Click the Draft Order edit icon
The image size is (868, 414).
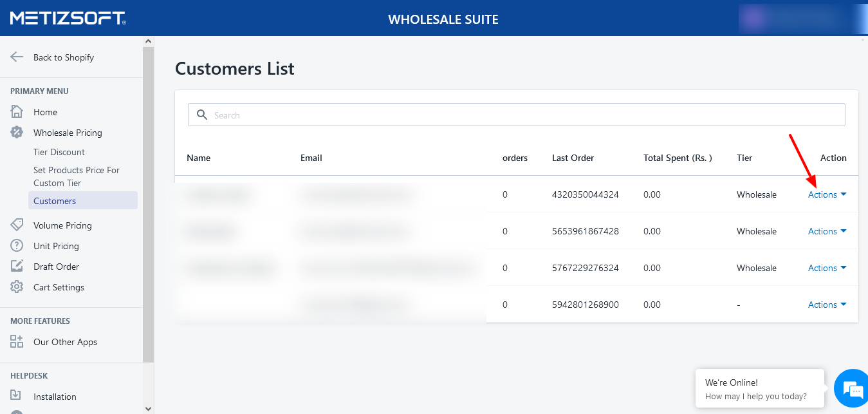click(17, 266)
